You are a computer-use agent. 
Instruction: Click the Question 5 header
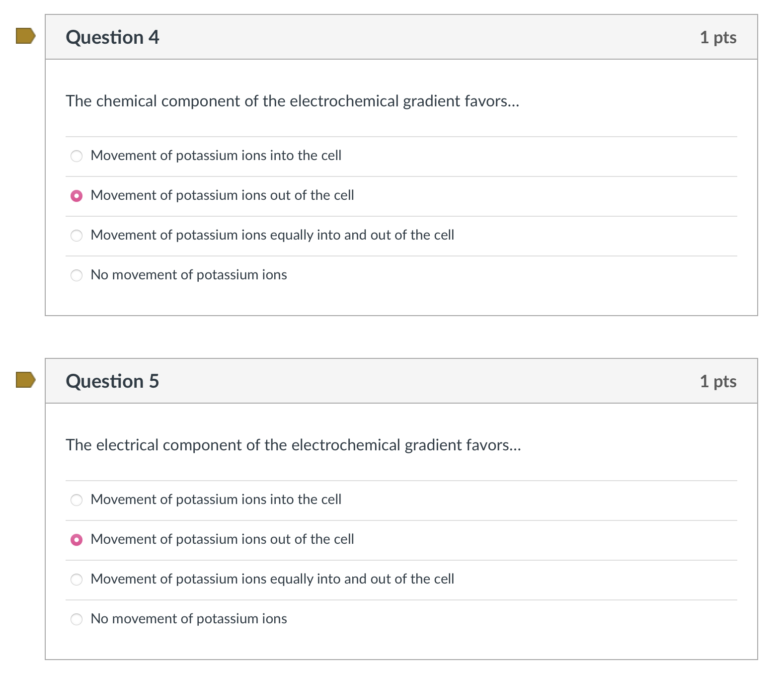tap(112, 381)
